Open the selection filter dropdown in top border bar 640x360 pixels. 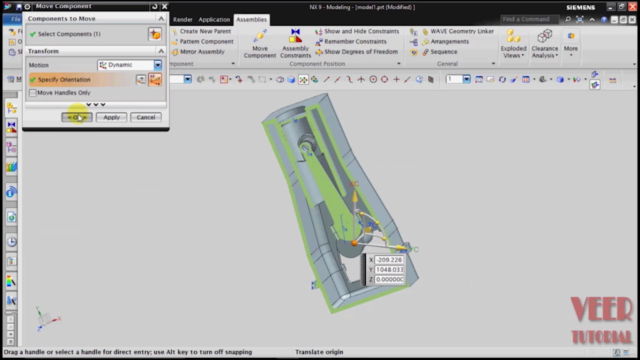coord(187,79)
